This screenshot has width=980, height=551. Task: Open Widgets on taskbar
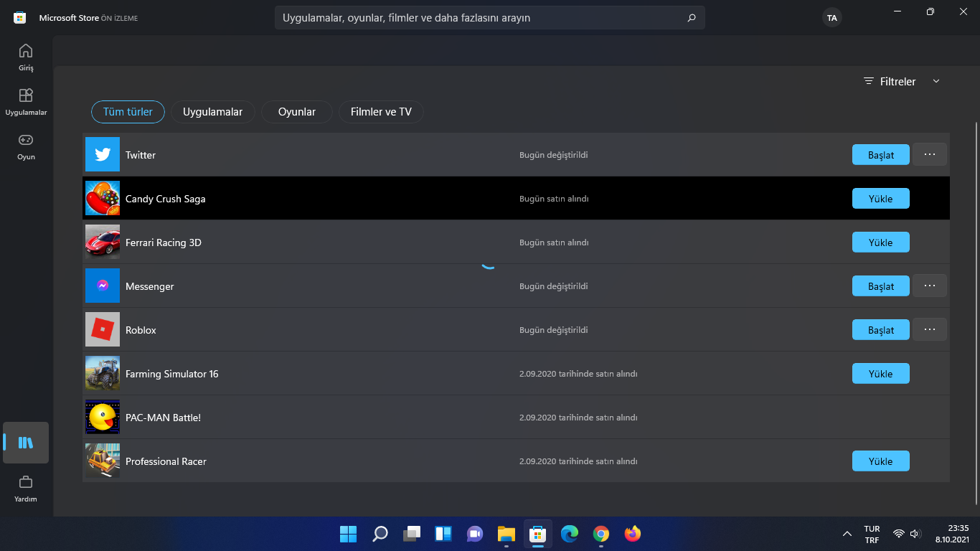[443, 534]
